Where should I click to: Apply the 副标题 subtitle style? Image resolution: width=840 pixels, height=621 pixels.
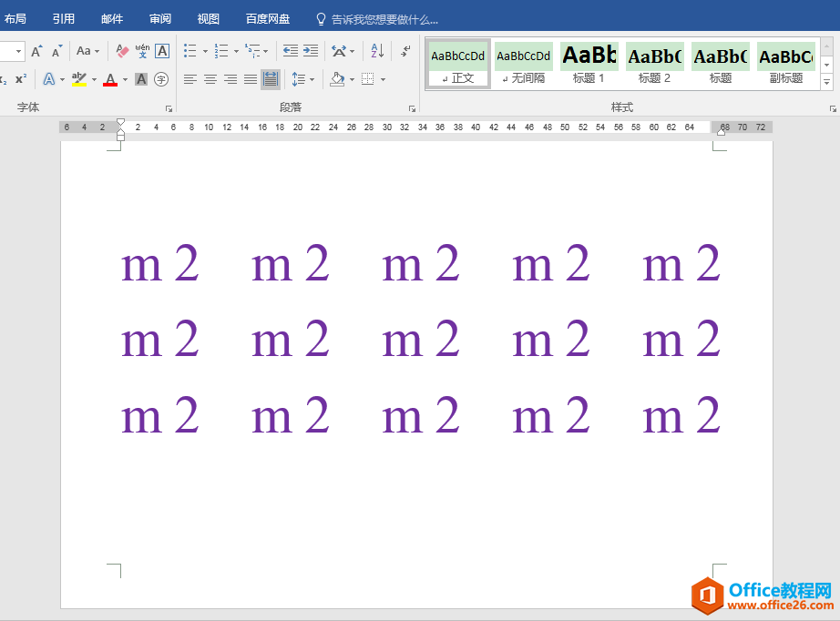[786, 63]
